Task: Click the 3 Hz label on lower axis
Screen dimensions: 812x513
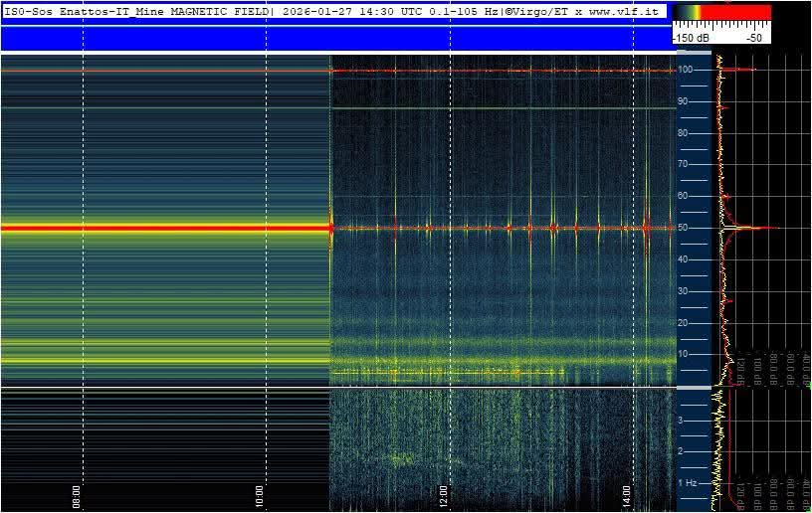Action: 681,420
